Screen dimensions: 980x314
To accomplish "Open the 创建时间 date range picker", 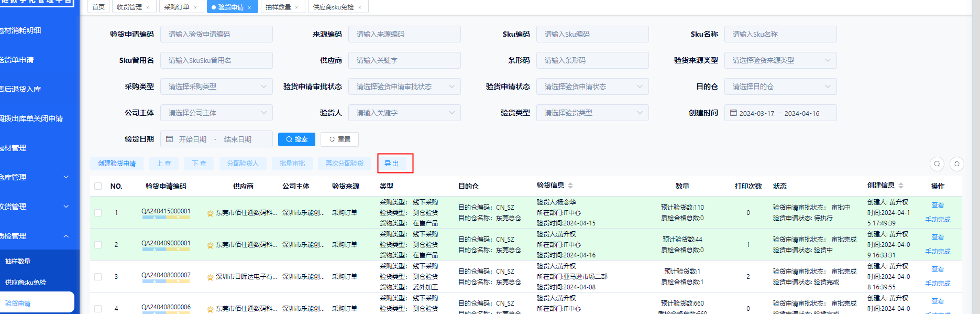I will (x=780, y=113).
